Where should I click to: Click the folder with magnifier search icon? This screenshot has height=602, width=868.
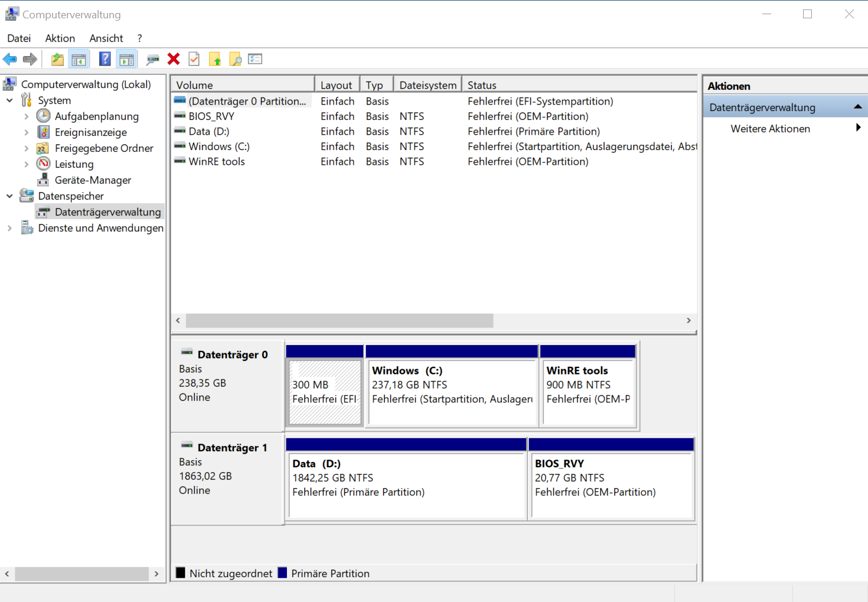[235, 59]
